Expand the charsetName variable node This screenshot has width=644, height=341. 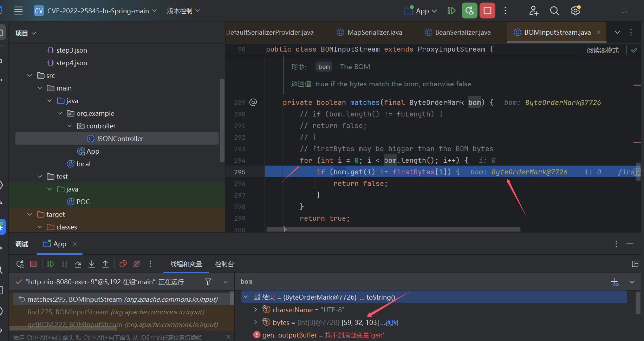(x=255, y=309)
